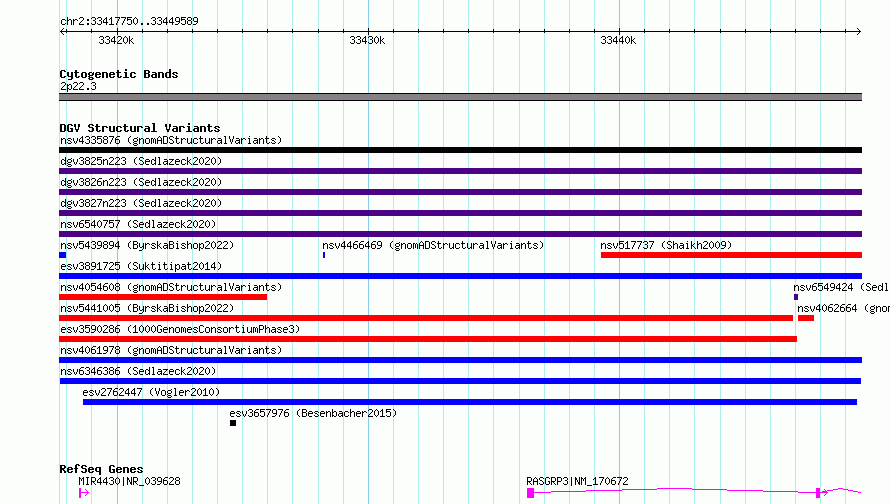The width and height of the screenshot is (890, 504).
Task: Click the blue nsv4061978 variant bar
Action: coord(460,360)
